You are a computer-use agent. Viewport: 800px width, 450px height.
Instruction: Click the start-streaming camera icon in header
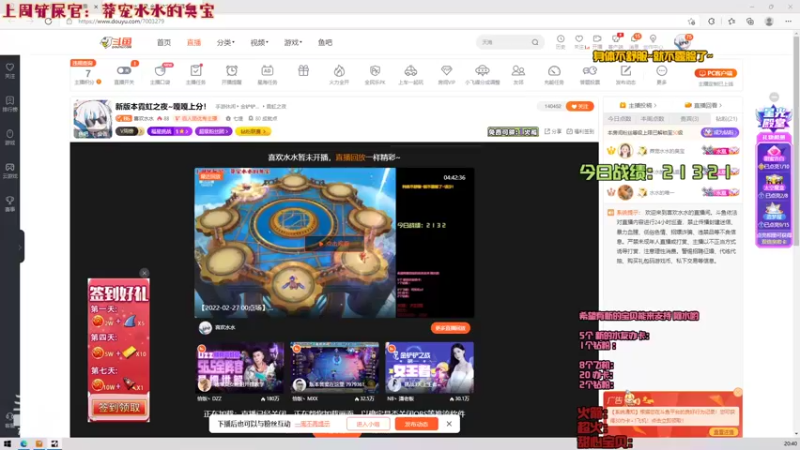tap(597, 41)
